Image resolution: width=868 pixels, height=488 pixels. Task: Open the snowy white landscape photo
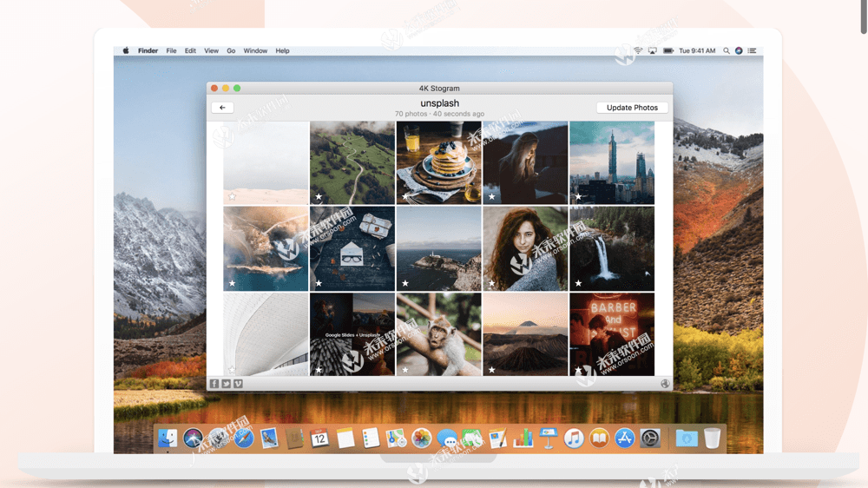(x=266, y=163)
